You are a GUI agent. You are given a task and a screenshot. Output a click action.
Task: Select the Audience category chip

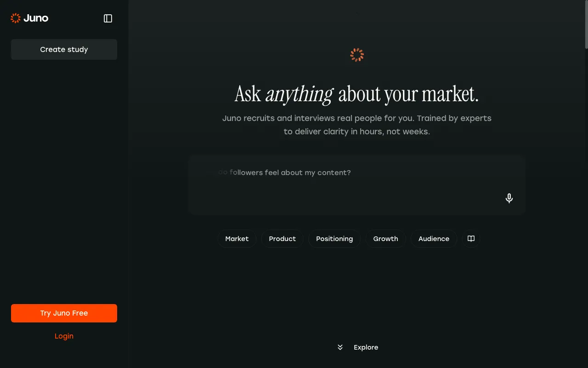[434, 239]
